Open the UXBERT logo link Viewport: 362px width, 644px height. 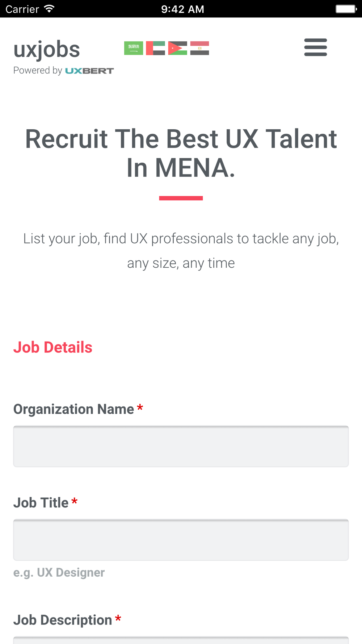point(89,71)
